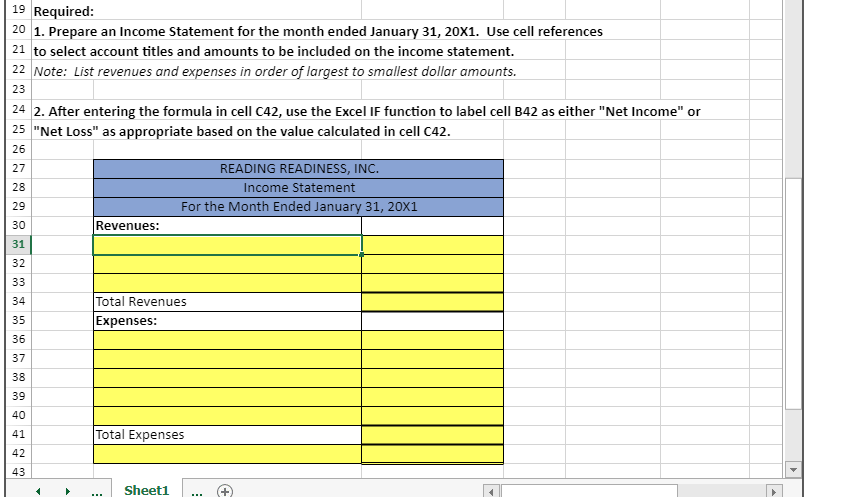Select the yellow revenue amount cell in row 31
This screenshot has width=848, height=497.
pos(432,245)
